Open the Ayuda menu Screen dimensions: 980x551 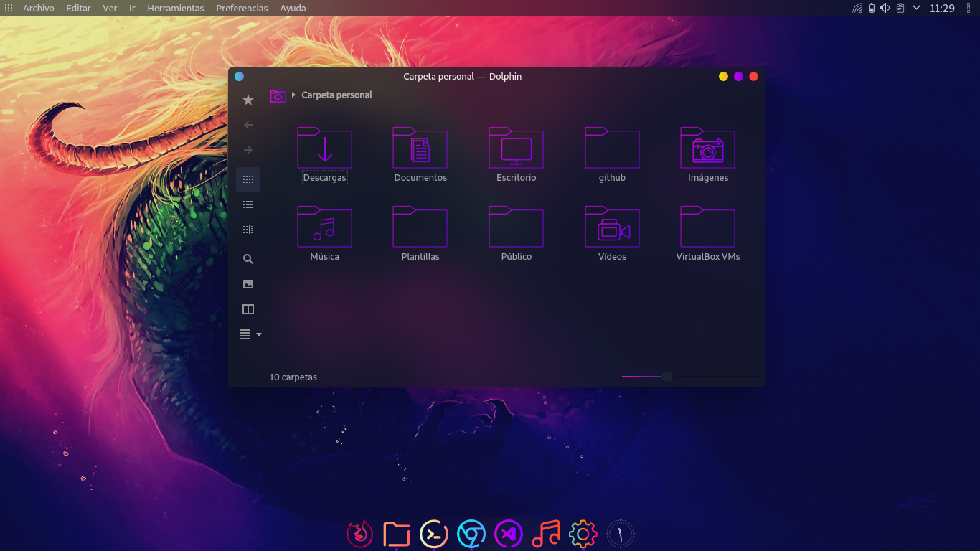(x=293, y=8)
